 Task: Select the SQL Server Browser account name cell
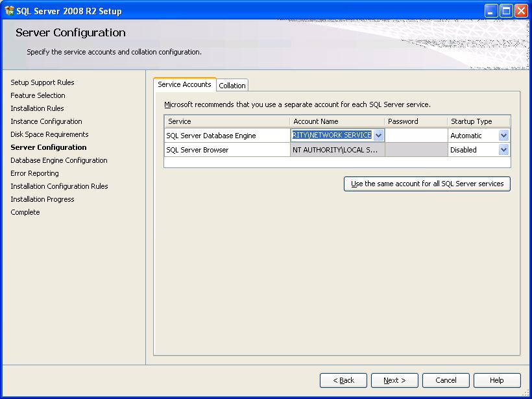[337, 150]
